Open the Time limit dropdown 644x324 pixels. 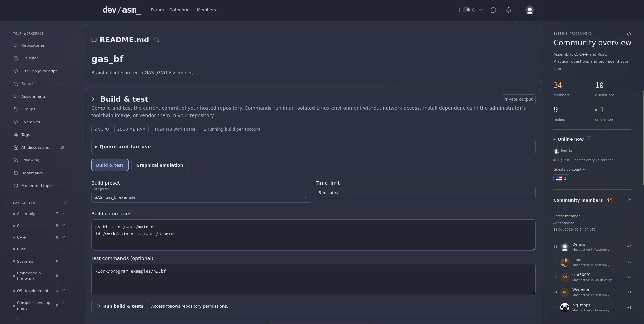point(425,193)
